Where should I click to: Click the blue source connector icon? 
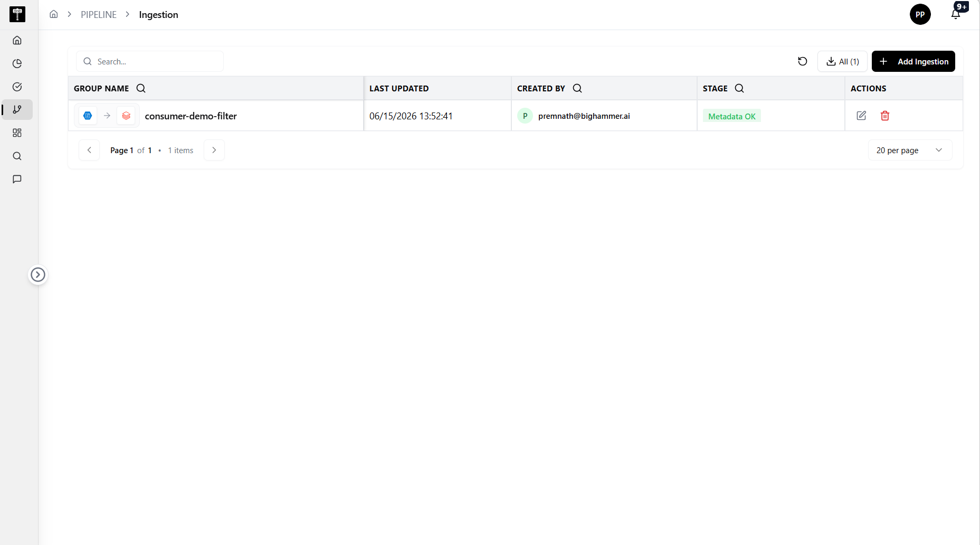(88, 116)
